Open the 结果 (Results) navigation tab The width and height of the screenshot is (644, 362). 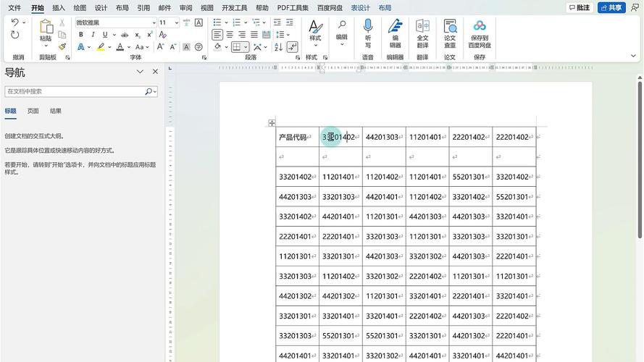(x=56, y=111)
